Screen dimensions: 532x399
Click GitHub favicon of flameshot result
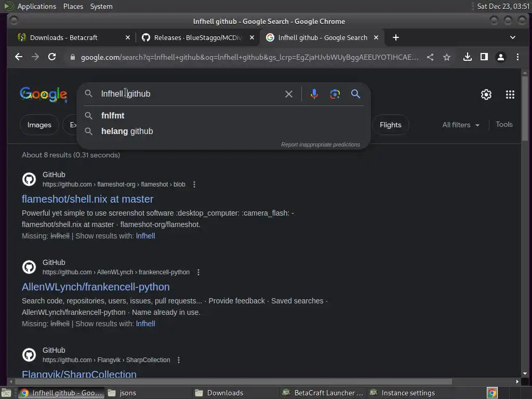pos(29,179)
